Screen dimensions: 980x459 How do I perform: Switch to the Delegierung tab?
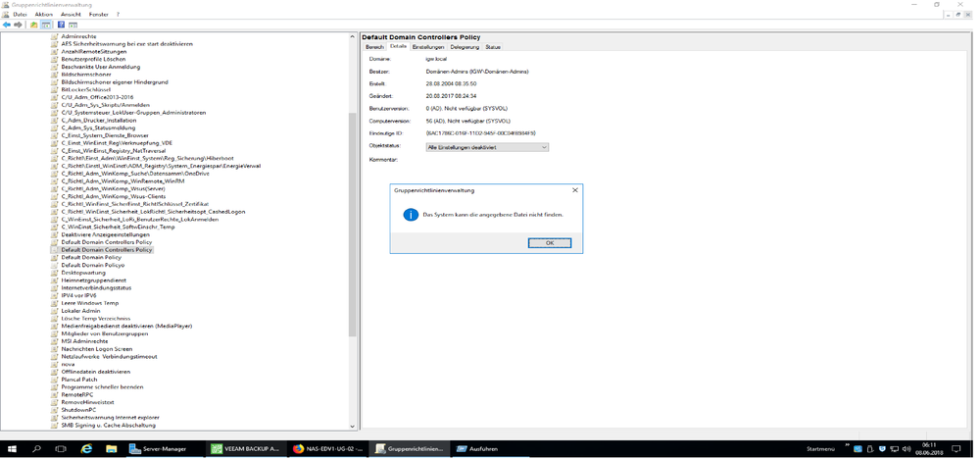465,47
